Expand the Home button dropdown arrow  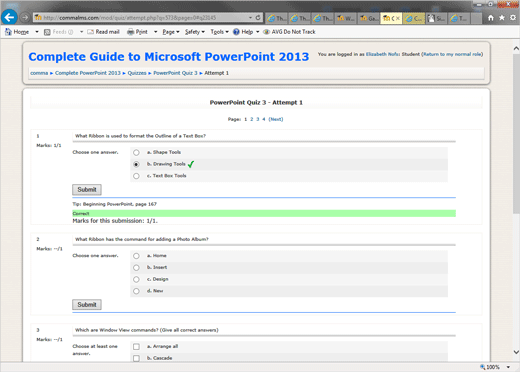[x=37, y=32]
